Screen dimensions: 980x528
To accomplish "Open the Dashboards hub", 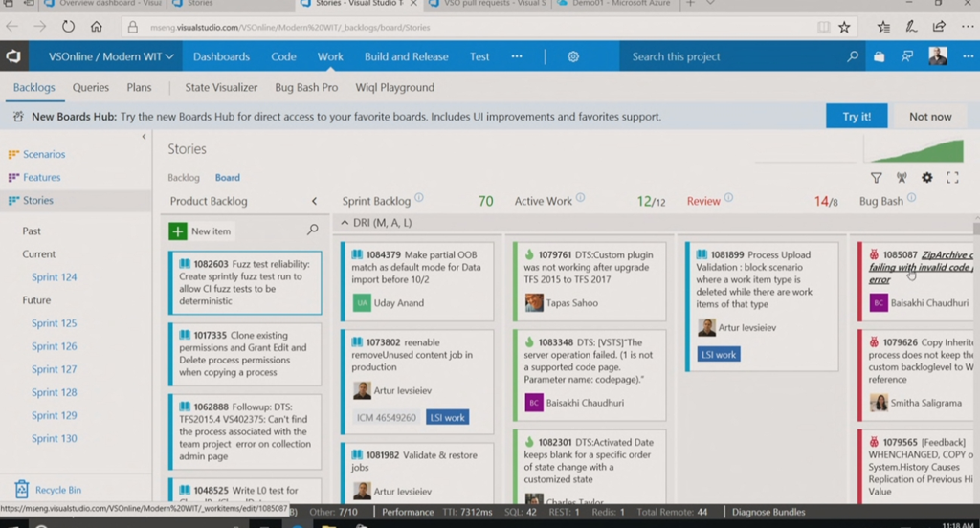I will coord(221,56).
